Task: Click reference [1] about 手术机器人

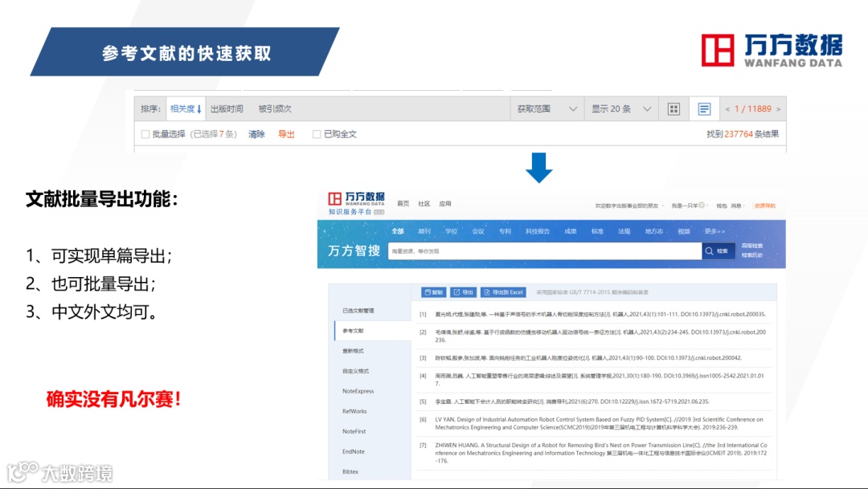Action: [600, 314]
